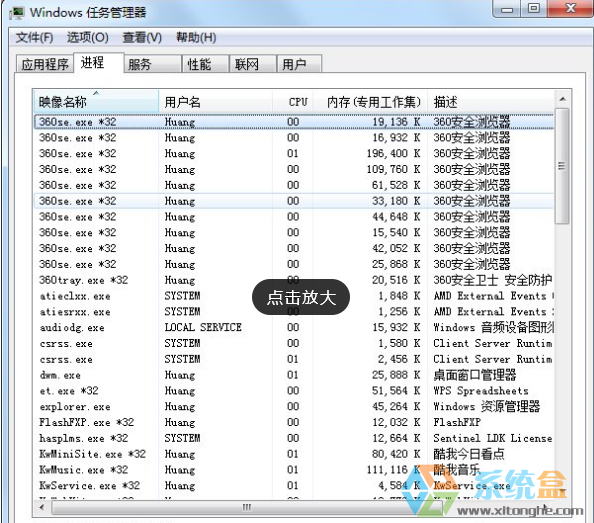Select the atieclxx.exe process
This screenshot has width=594, height=523.
tap(294, 296)
